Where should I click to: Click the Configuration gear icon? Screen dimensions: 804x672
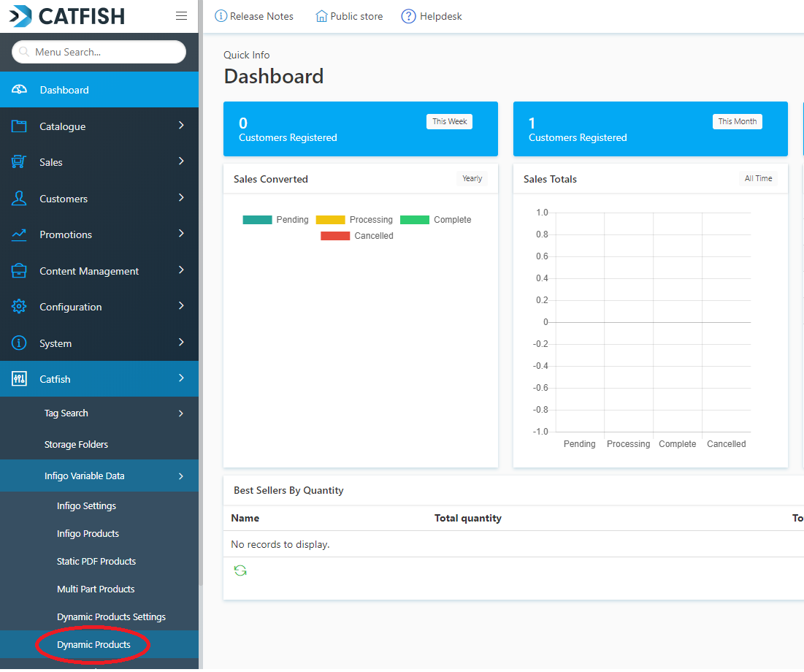(20, 307)
